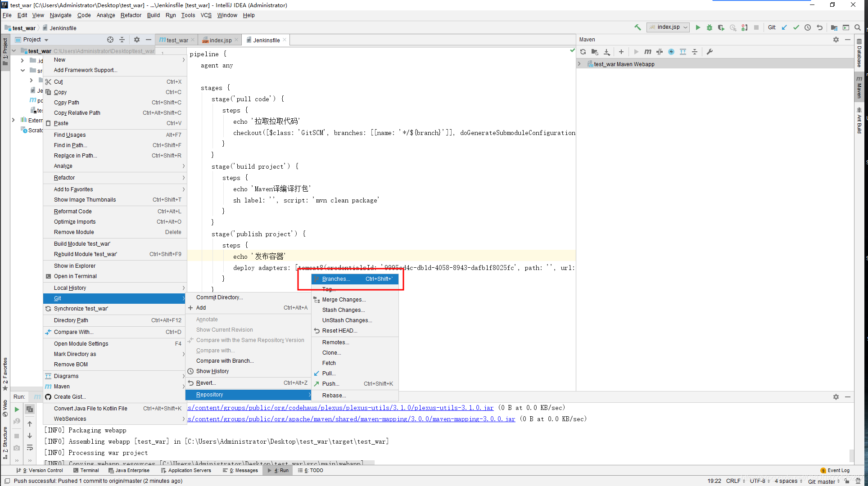Open the Event Log button
Image resolution: width=868 pixels, height=486 pixels.
coord(835,470)
